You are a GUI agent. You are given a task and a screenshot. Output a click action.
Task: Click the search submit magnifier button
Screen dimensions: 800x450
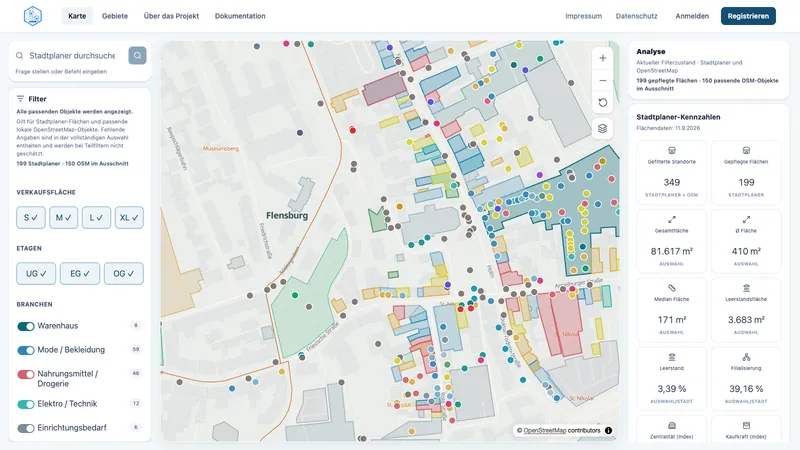point(137,56)
